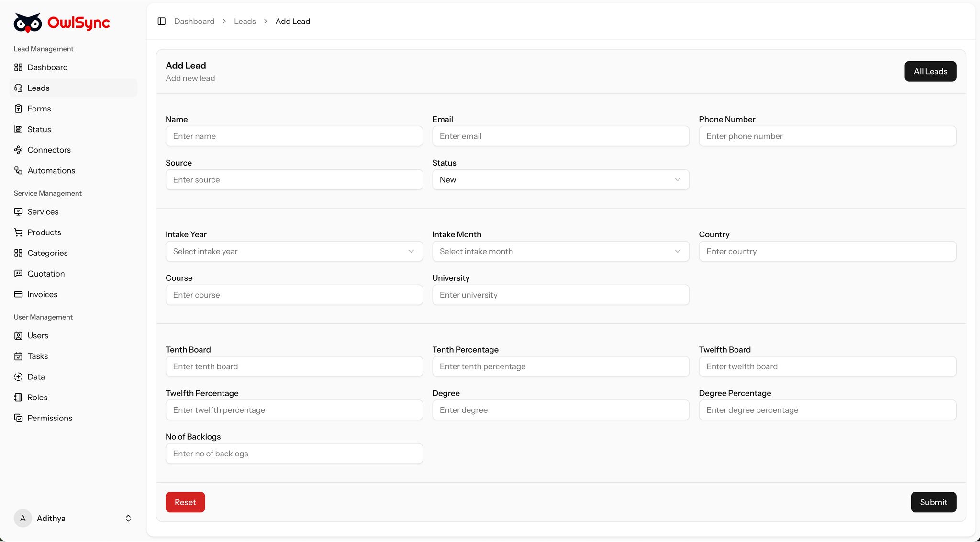Click the Leads breadcrumb link
980x542 pixels.
pos(245,22)
